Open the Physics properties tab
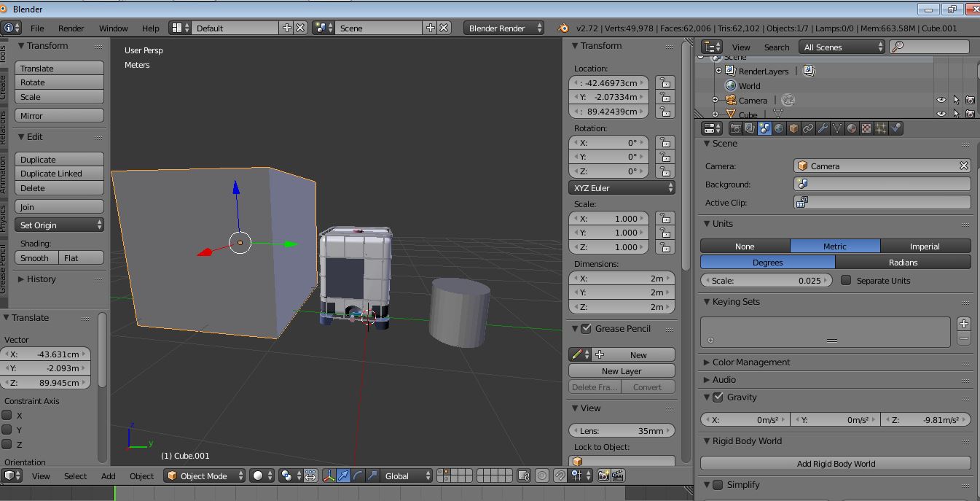 (895, 128)
